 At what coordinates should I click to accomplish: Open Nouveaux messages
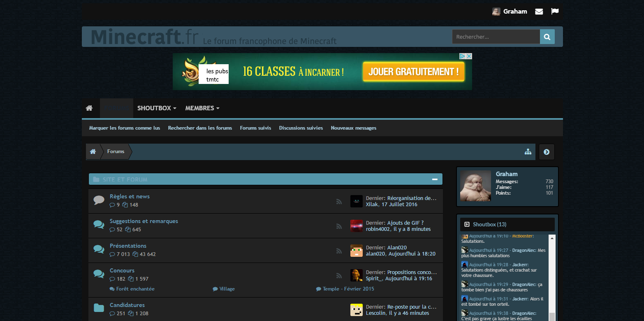coord(354,128)
